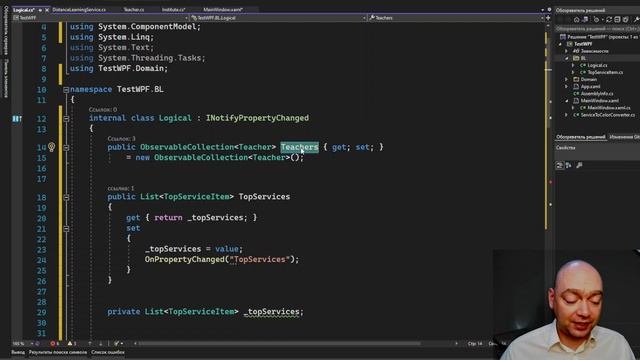Viewport: 640px width, 360px height.
Task: Click the Alphabetical sort icon in Properties panel
Action: (569, 165)
